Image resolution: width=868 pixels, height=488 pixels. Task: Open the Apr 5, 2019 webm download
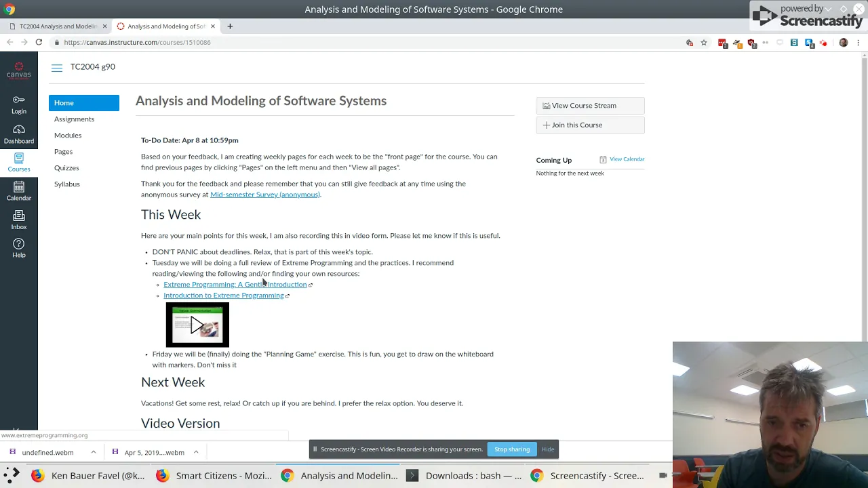[x=148, y=452]
